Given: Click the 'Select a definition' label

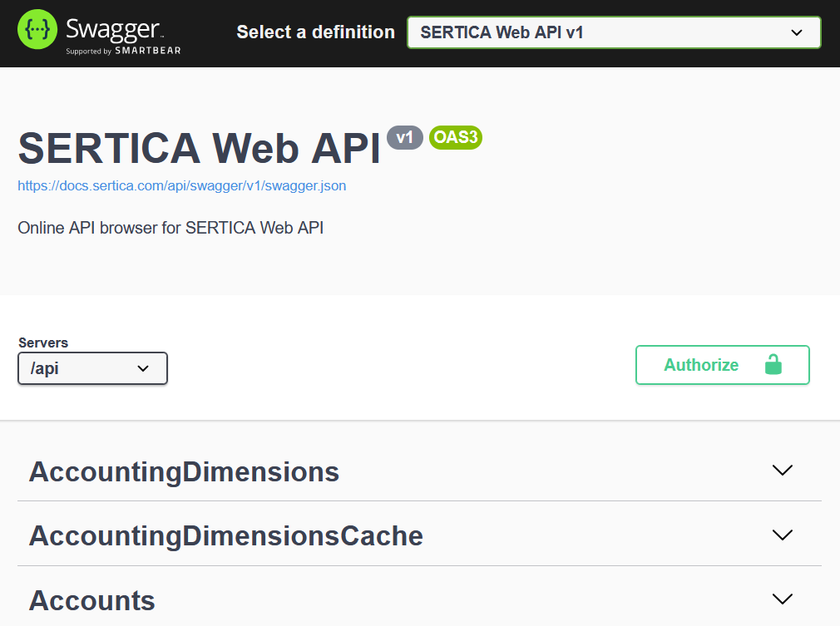Looking at the screenshot, I should click(x=315, y=32).
